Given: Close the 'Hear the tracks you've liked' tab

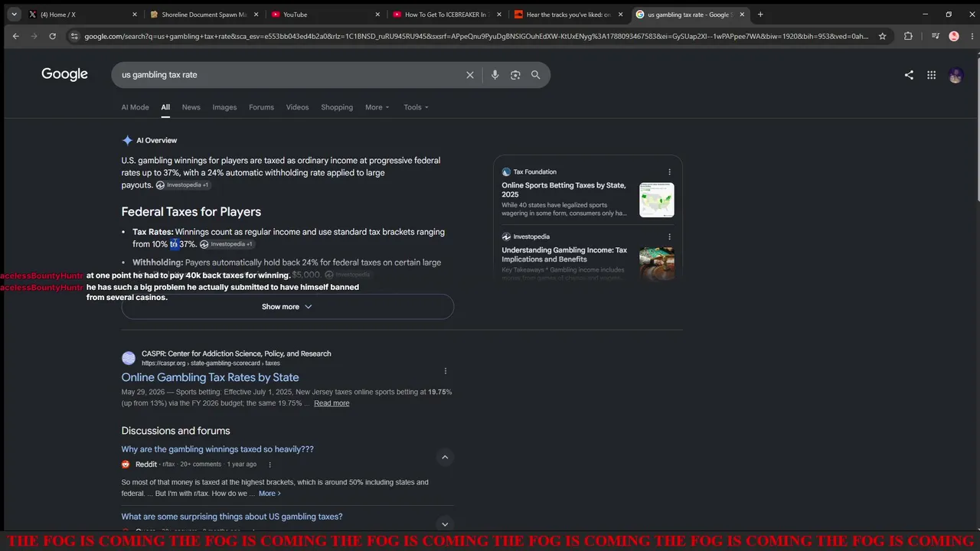Looking at the screenshot, I should point(621,15).
